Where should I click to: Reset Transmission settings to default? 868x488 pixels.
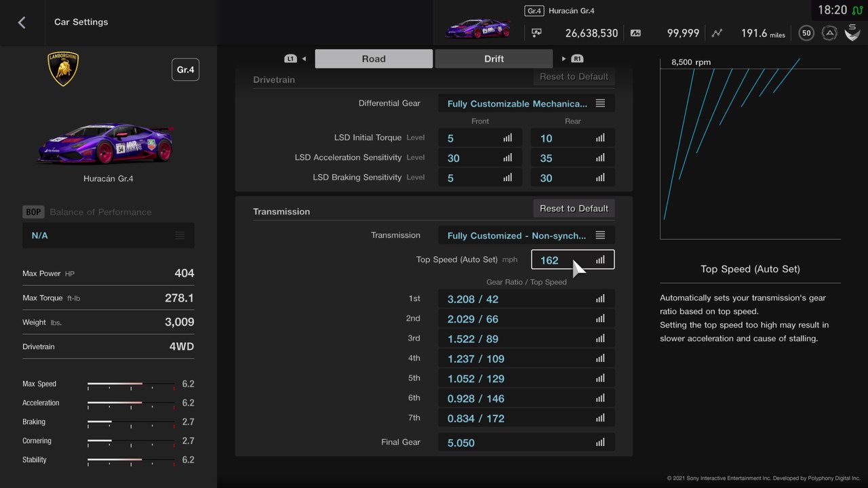coord(574,208)
